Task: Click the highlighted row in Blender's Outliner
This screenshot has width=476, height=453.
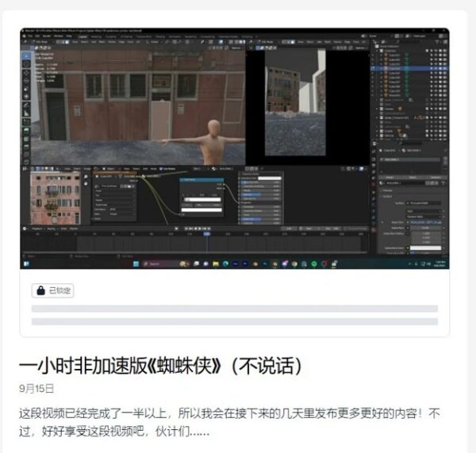Action: point(410,68)
